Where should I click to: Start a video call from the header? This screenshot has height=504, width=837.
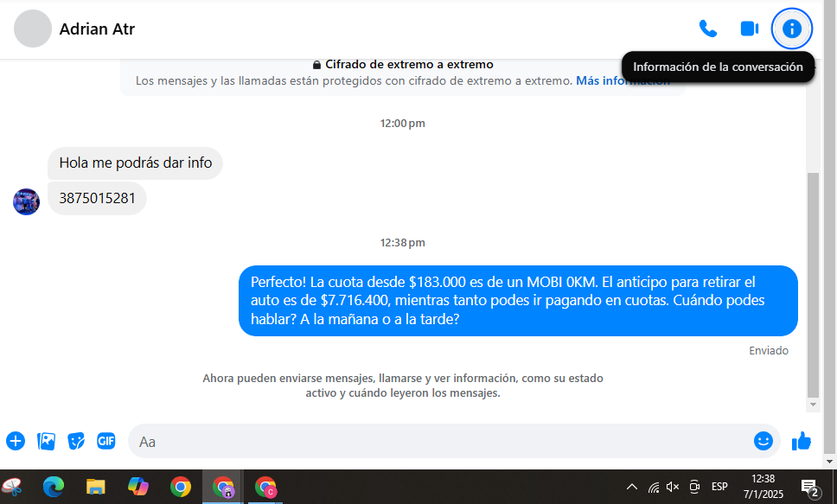click(749, 29)
